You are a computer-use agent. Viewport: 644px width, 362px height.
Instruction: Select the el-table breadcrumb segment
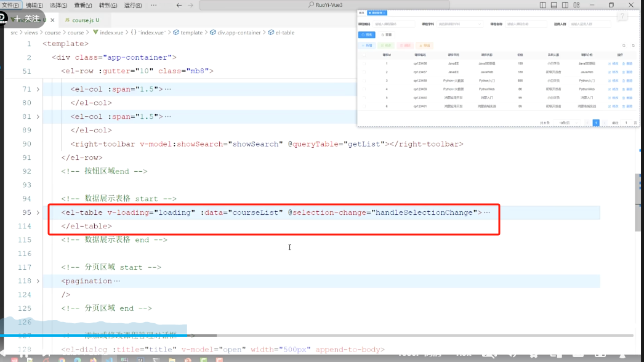281,33
